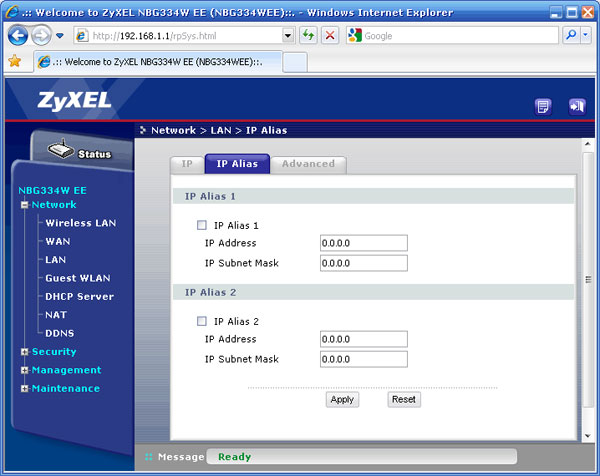Open Wireless LAN in sidebar
This screenshot has height=476, width=600.
tap(80, 223)
